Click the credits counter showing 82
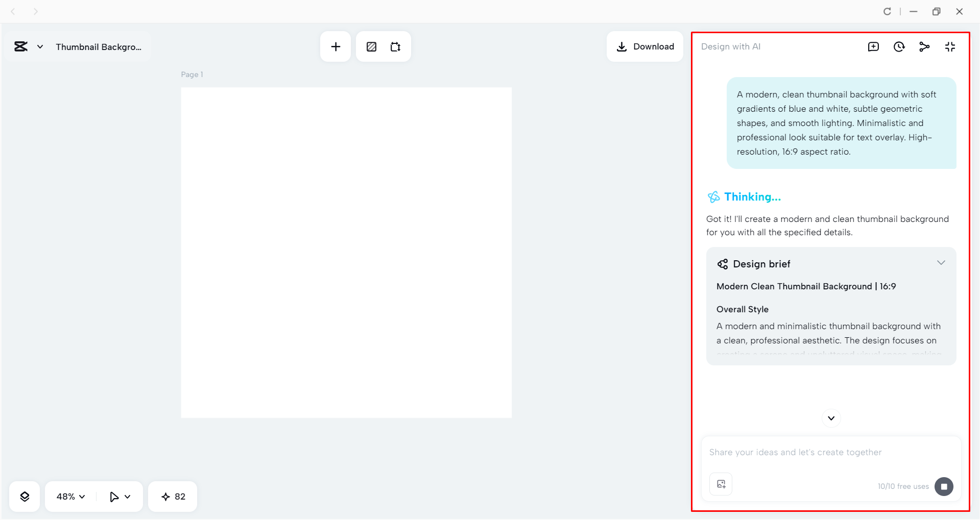Viewport: 980px width, 520px height. pyautogui.click(x=172, y=496)
